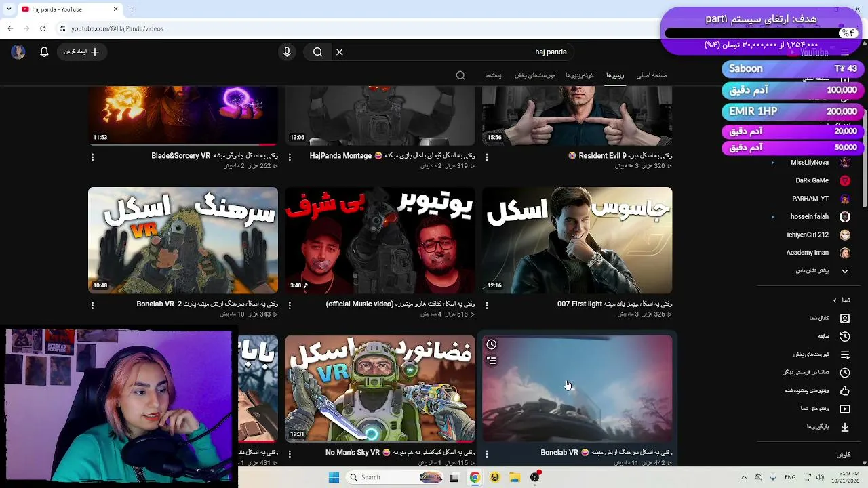
Task: Open Playlists icon in the sidebar
Action: click(x=845, y=354)
